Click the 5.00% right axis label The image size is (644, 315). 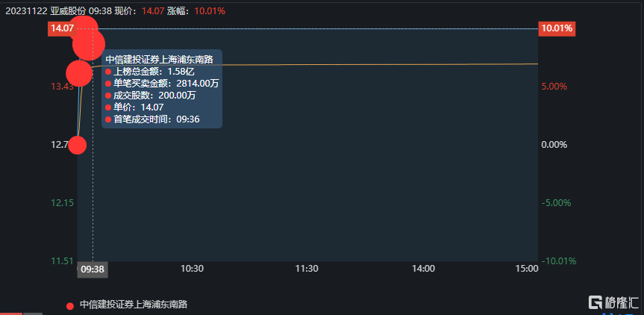click(x=554, y=87)
